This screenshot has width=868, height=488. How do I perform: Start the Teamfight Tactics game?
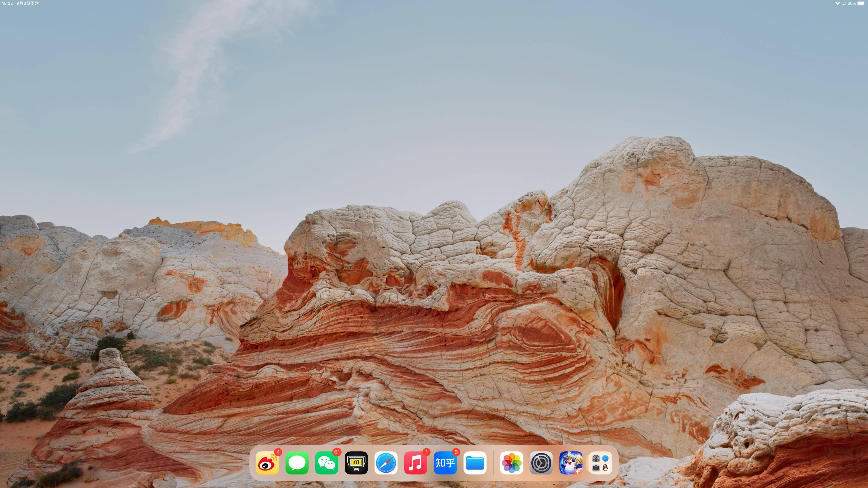(x=571, y=463)
